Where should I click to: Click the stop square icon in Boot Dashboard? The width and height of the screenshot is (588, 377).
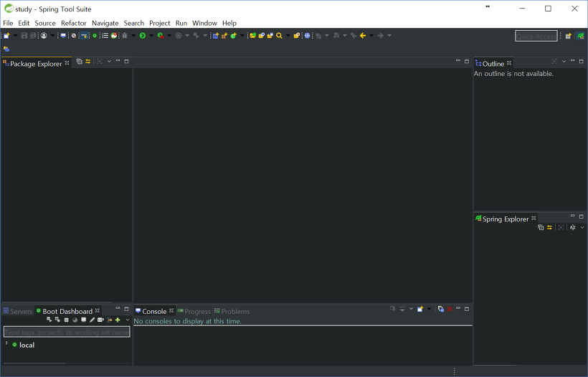67,320
